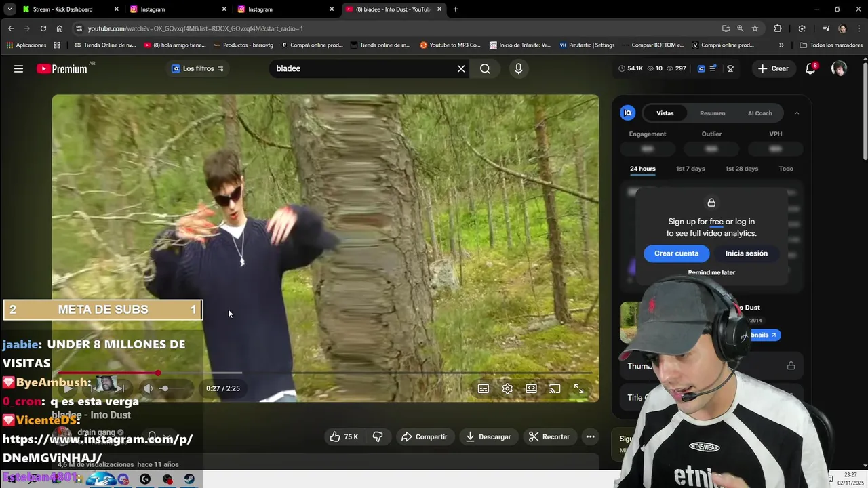Install app icon in address bar
This screenshot has height=488, width=868.
pyautogui.click(x=726, y=28)
